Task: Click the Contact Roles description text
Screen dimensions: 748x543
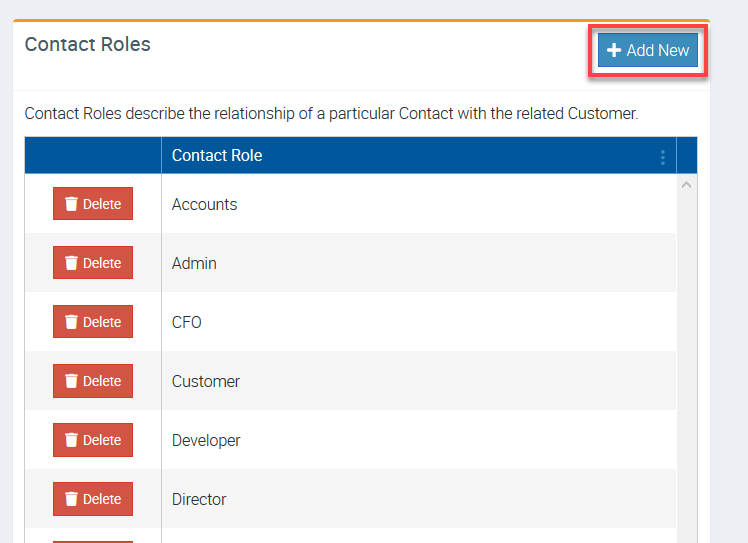Action: [331, 114]
